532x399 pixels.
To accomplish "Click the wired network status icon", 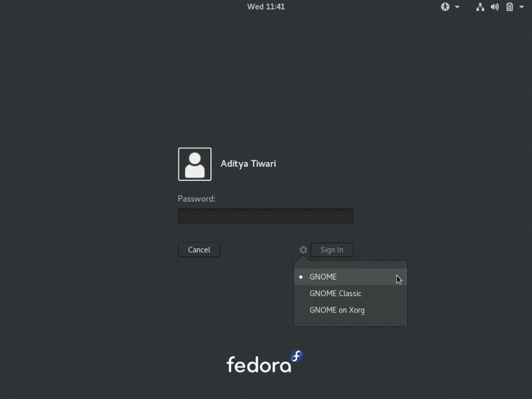I will tap(480, 7).
